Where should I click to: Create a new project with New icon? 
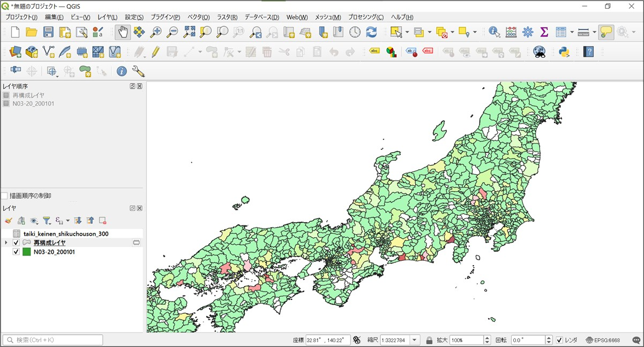pos(15,32)
